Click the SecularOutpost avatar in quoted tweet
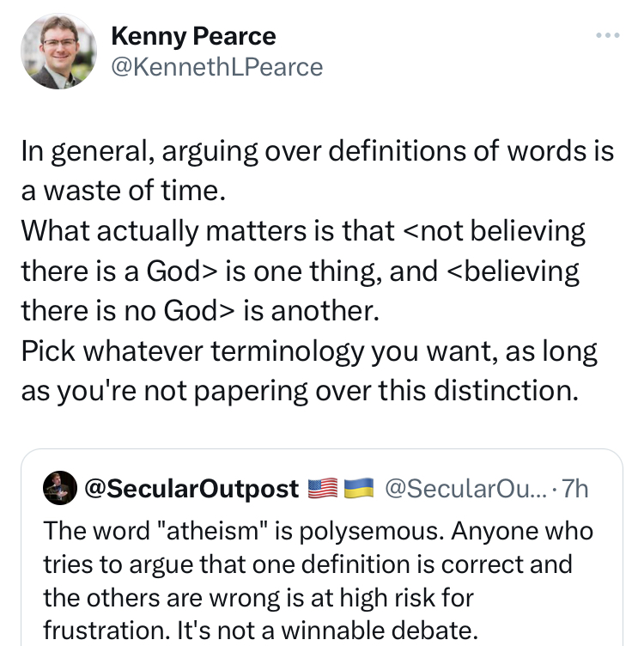Screen dimensions: 644x646 59,488
